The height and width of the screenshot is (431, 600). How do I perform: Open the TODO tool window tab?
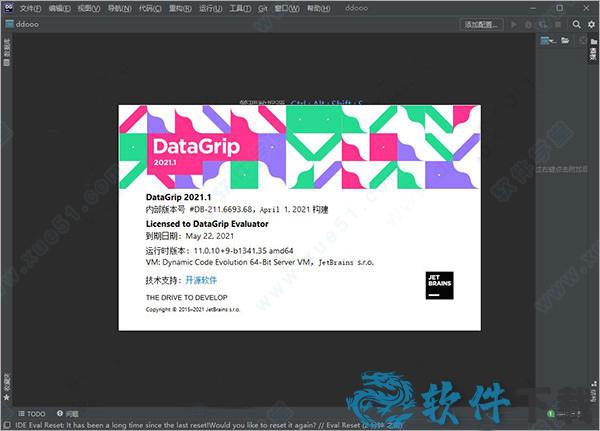(32, 413)
